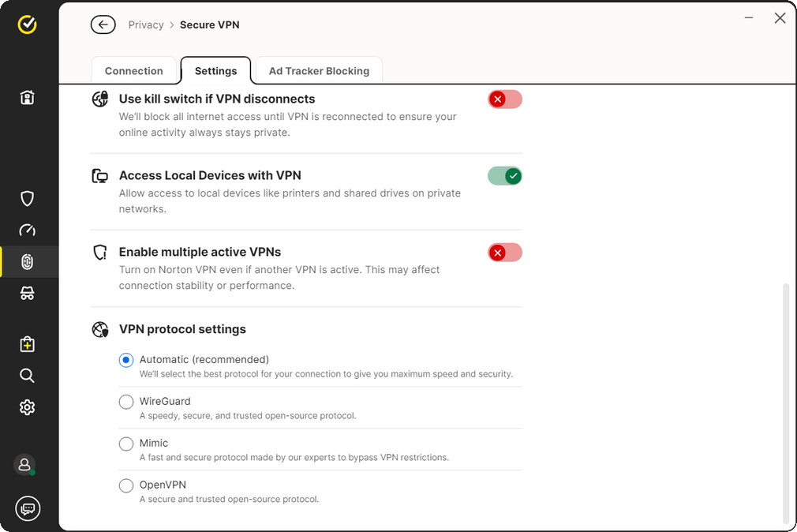Open the incognito identity sidebar icon

click(x=27, y=294)
